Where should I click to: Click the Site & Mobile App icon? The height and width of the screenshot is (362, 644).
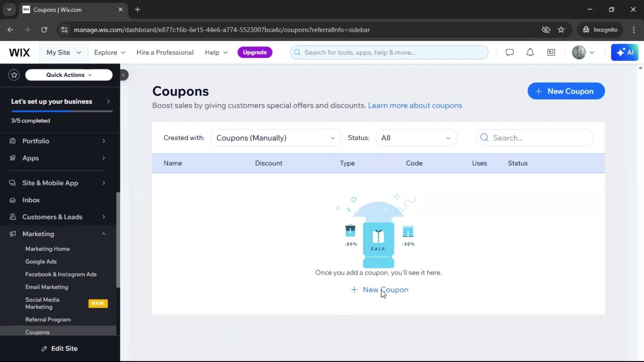pos(13,183)
